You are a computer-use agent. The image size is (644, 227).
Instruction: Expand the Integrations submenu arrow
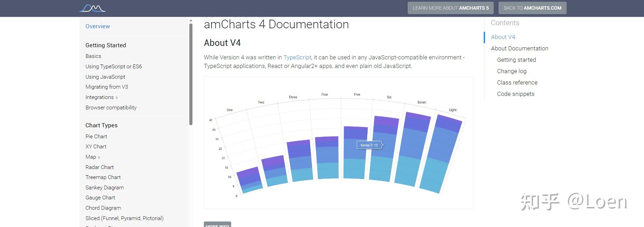coord(117,98)
